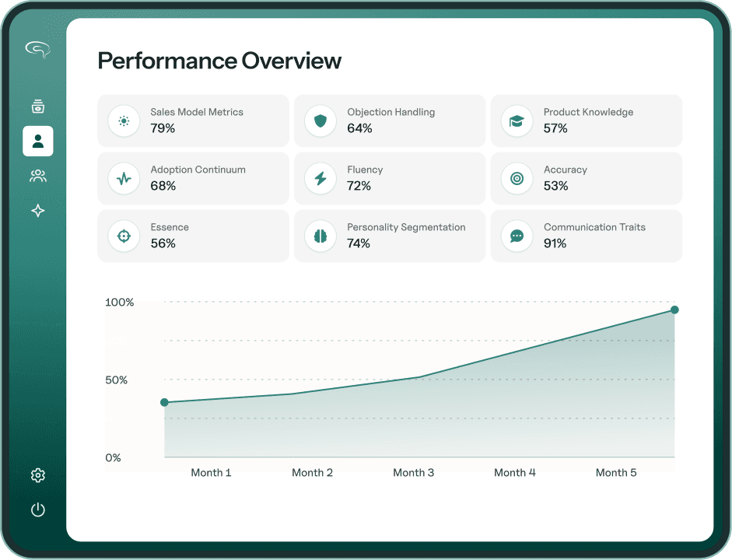Screen dimensions: 732x560
Task: Click the 56% Essence value
Action: [163, 243]
